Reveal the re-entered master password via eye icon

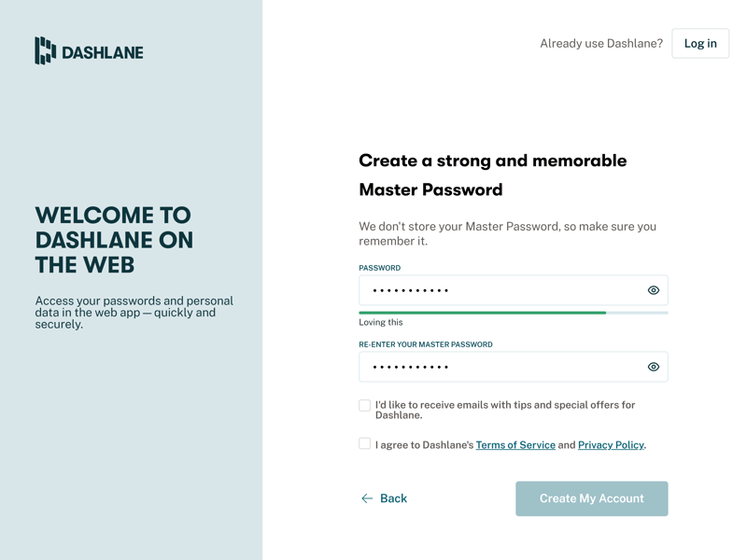654,367
